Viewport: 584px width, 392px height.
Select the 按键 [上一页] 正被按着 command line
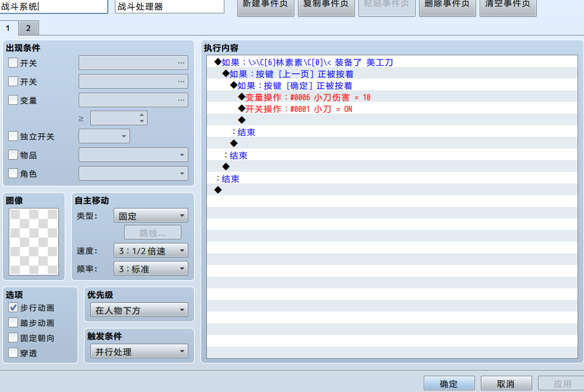point(392,74)
